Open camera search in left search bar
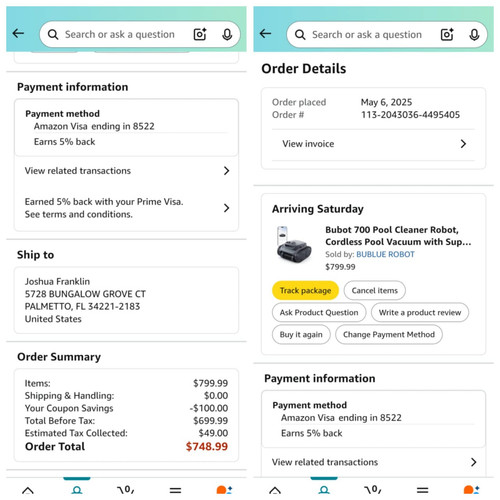This screenshot has height=500, width=500. pos(200,34)
